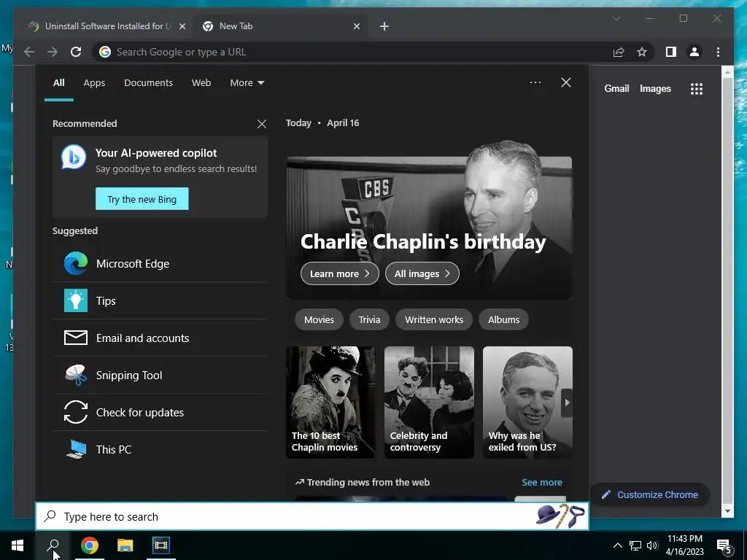
Task: Open File Explorer from the taskbar
Action: 125,545
